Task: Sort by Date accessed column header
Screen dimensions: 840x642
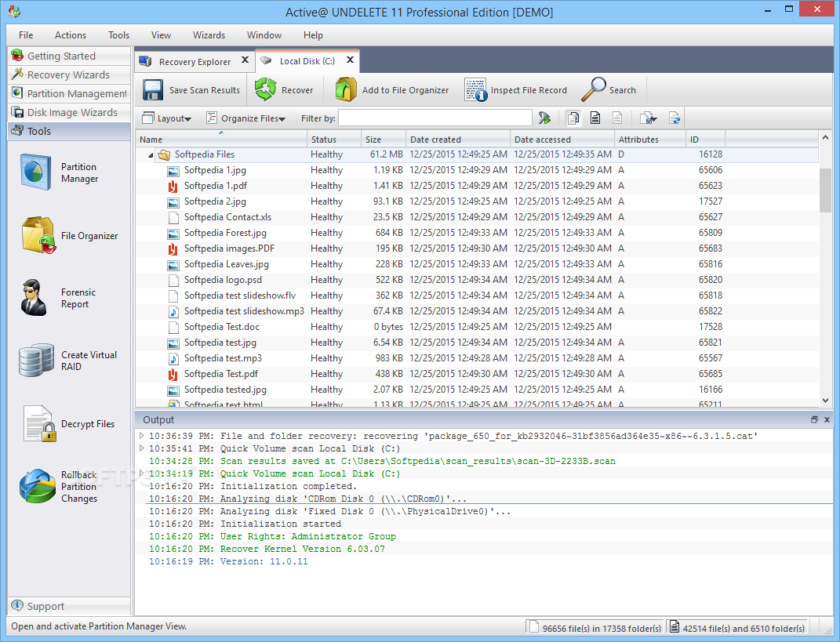Action: (562, 140)
